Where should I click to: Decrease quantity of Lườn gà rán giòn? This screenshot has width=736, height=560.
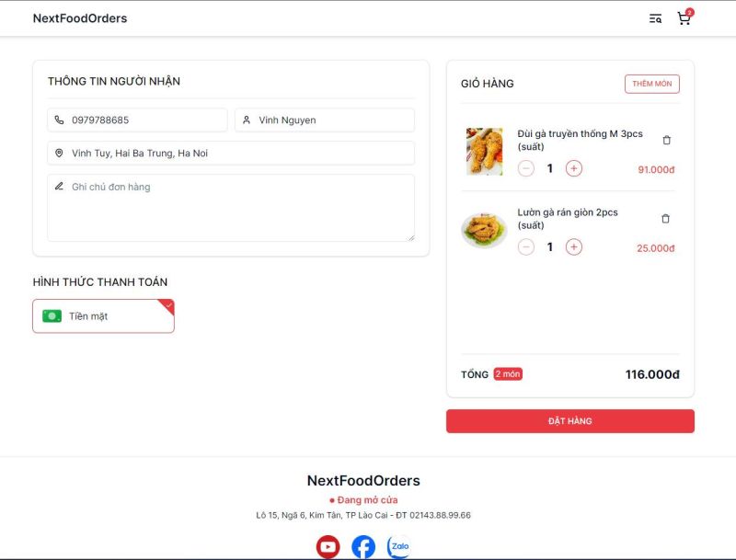tap(525, 247)
